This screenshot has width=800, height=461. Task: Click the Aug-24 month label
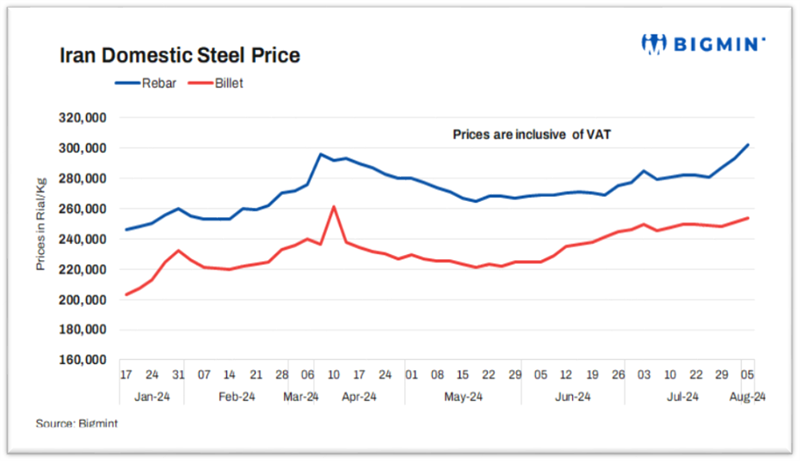pyautogui.click(x=747, y=397)
